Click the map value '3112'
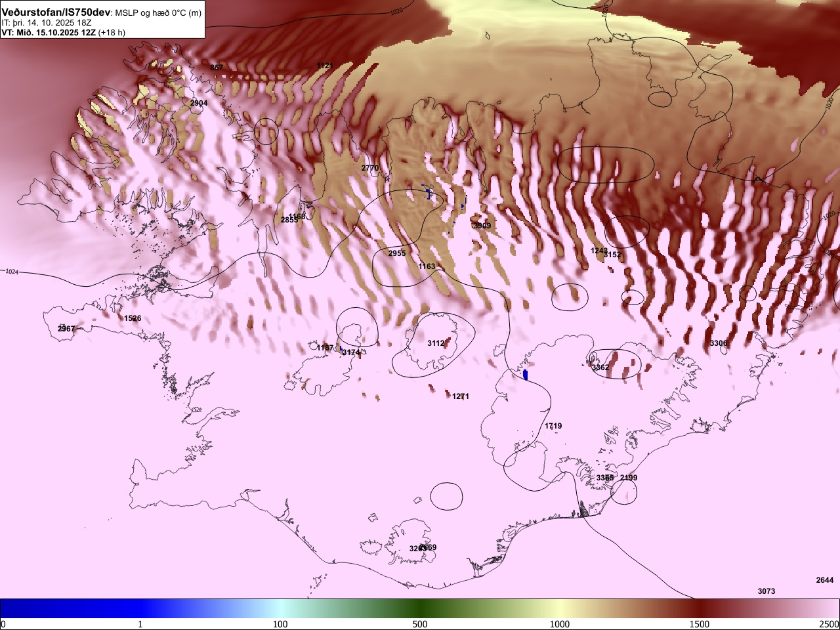This screenshot has height=630, width=840. (436, 343)
